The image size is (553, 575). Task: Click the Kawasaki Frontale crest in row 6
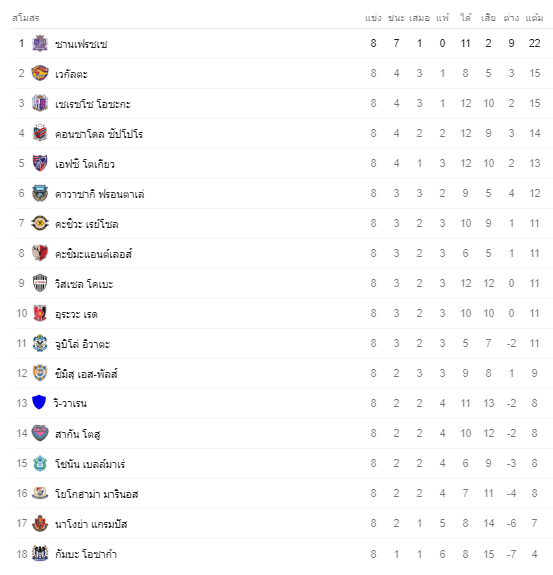pyautogui.click(x=40, y=193)
